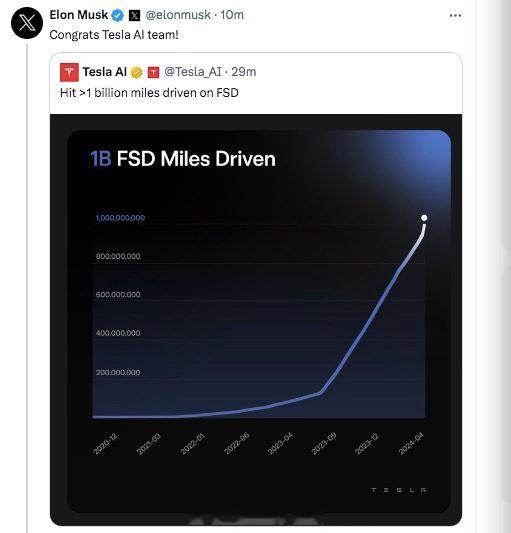Click the 1,000,000,000 axis label in chart
This screenshot has width=511, height=533.
click(120, 218)
